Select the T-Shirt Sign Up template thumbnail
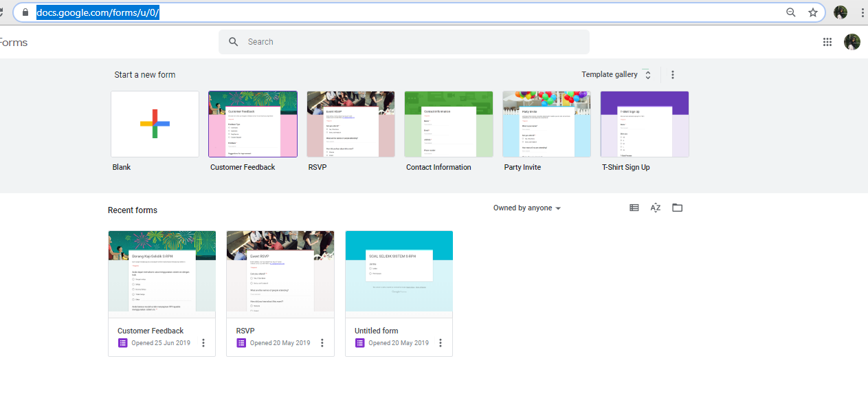Image resolution: width=868 pixels, height=407 pixels. [645, 124]
